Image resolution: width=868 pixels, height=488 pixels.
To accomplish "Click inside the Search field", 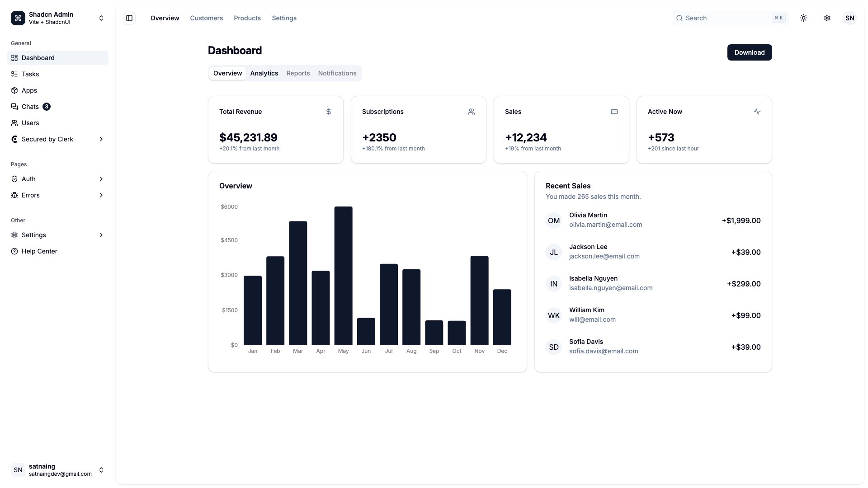I will click(723, 18).
